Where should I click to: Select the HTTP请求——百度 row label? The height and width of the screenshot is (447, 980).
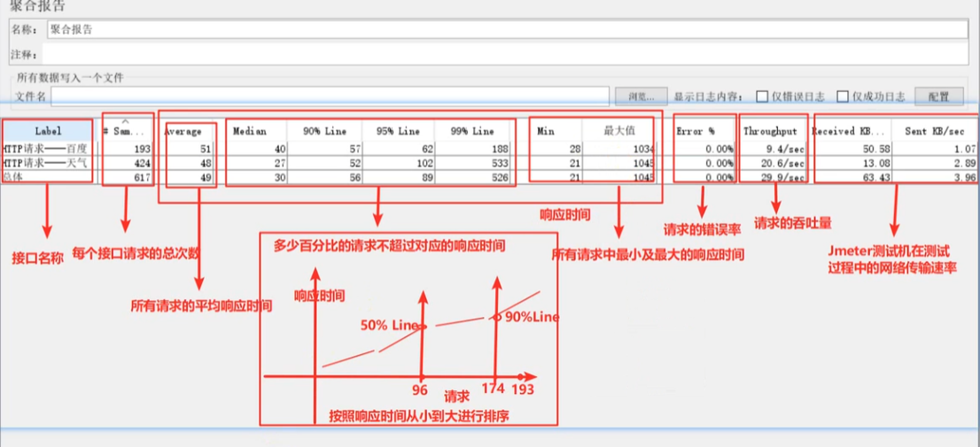coord(43,150)
